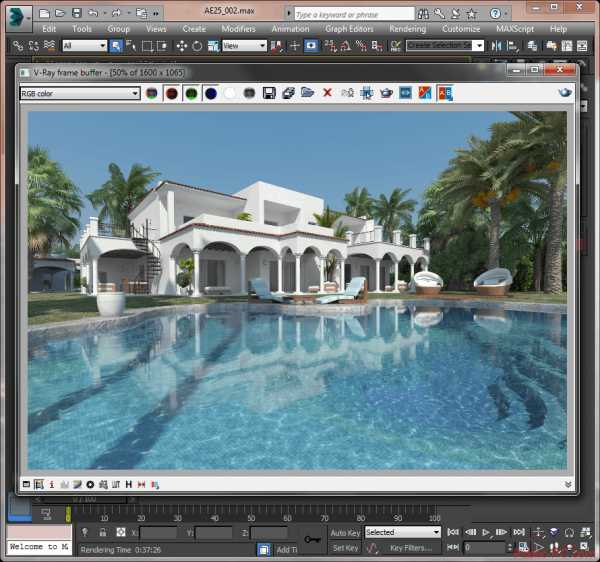
Task: Toggle the RGB channels view button
Action: [x=152, y=93]
